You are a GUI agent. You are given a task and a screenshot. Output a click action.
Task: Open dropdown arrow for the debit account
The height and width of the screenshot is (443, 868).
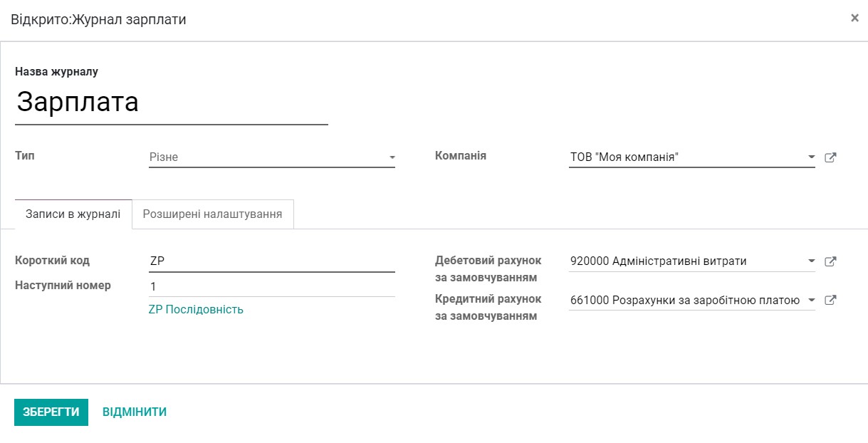pos(810,261)
